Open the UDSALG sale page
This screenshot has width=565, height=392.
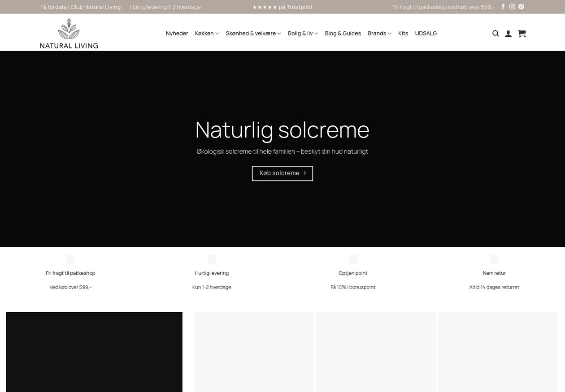[x=426, y=33]
